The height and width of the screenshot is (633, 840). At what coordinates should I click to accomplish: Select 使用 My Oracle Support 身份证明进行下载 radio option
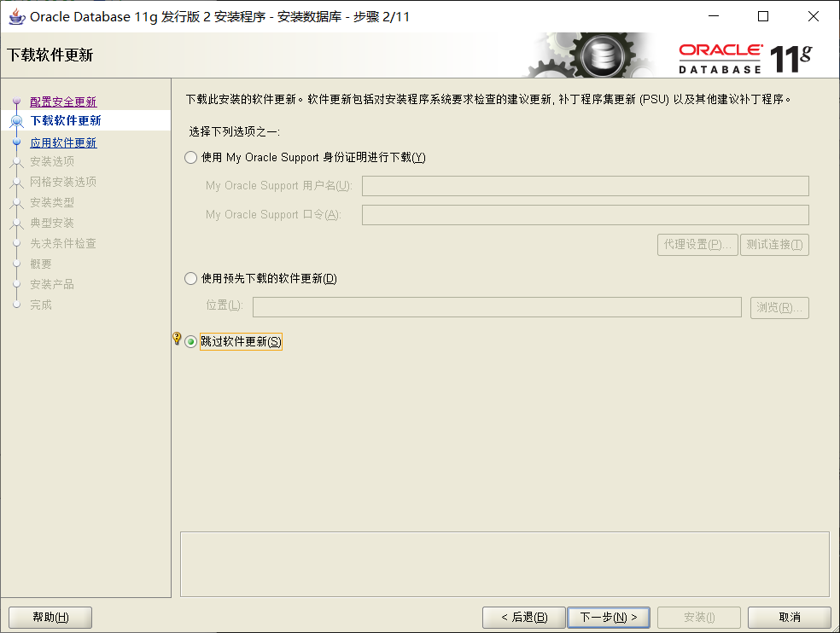click(190, 158)
